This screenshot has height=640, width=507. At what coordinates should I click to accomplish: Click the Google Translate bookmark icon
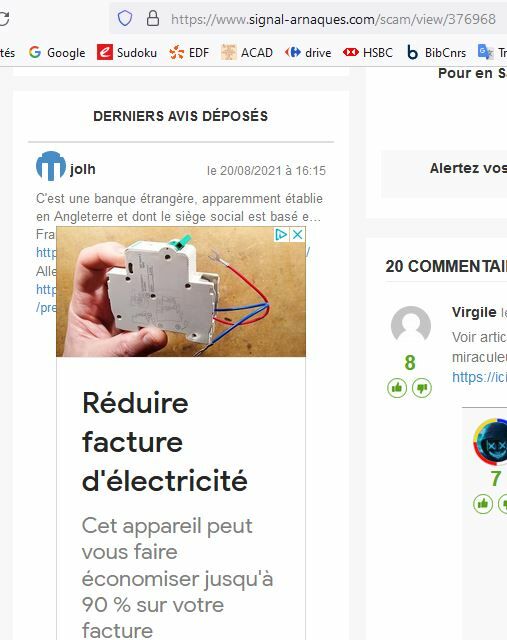pyautogui.click(x=485, y=52)
